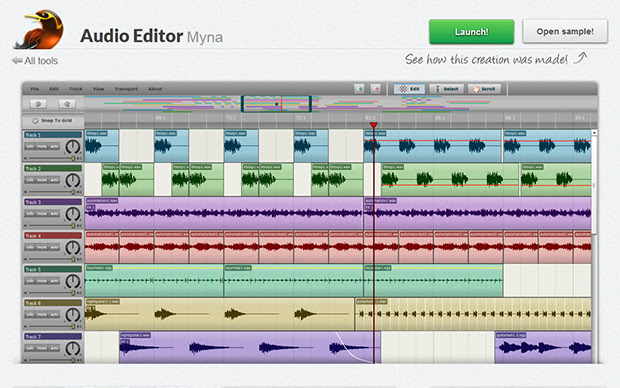Select the Track 2 name label

[x=52, y=168]
